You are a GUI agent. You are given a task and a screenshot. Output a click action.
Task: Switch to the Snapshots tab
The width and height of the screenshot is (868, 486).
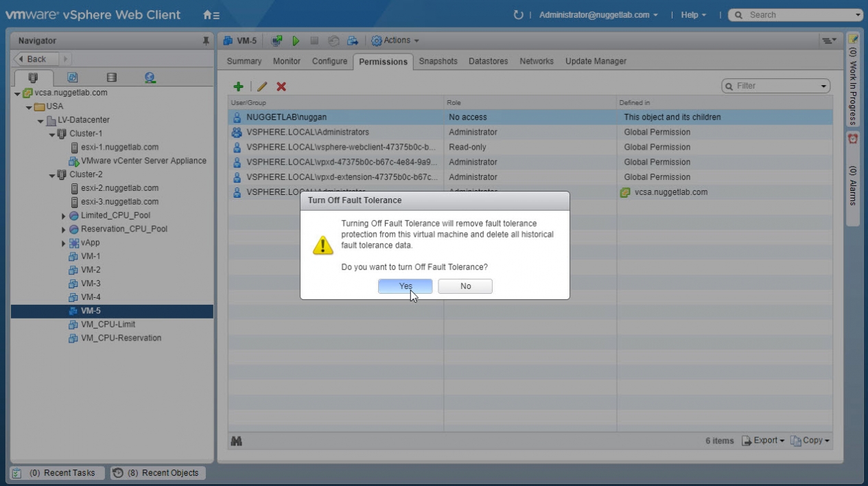coord(438,61)
